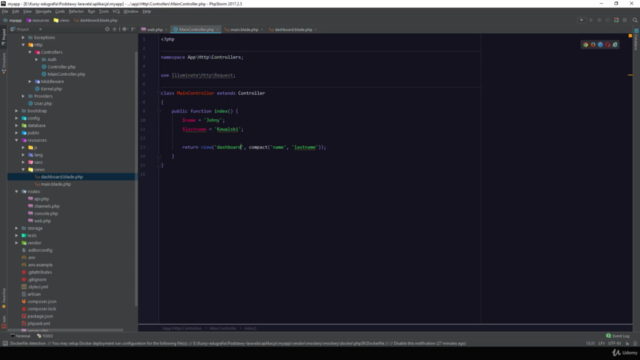Collapse the Controllers folder
Screen dimensions: 640x360
(30, 52)
